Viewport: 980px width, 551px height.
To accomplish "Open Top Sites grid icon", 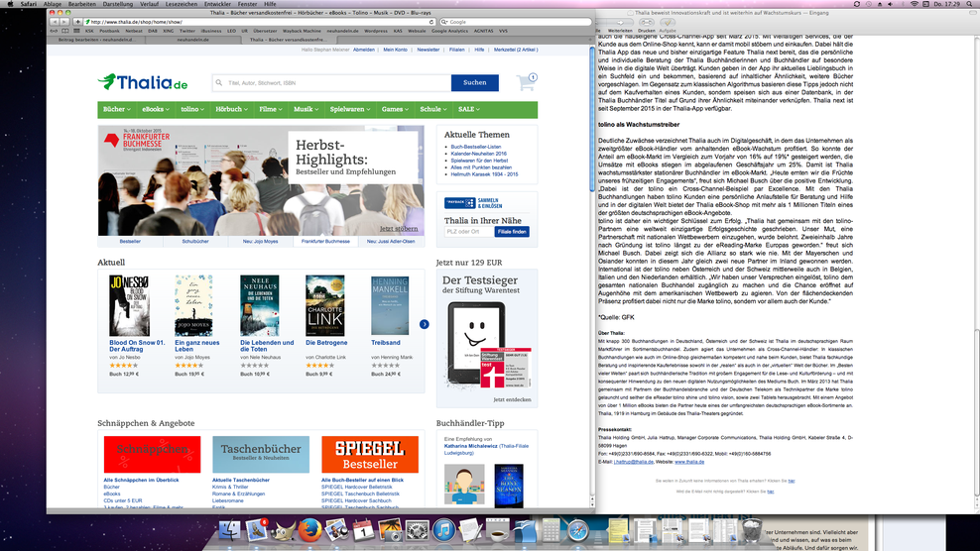I will pyautogui.click(x=76, y=31).
